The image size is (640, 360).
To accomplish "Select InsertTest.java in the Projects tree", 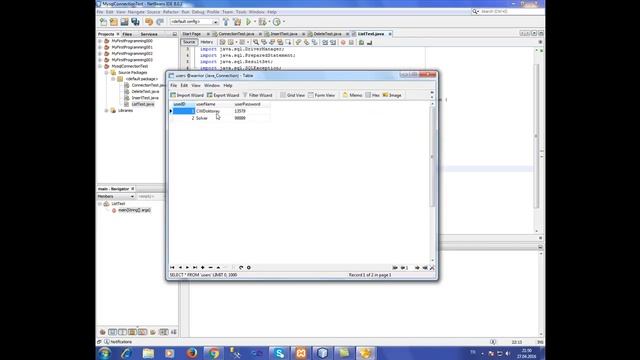I will click(x=145, y=98).
